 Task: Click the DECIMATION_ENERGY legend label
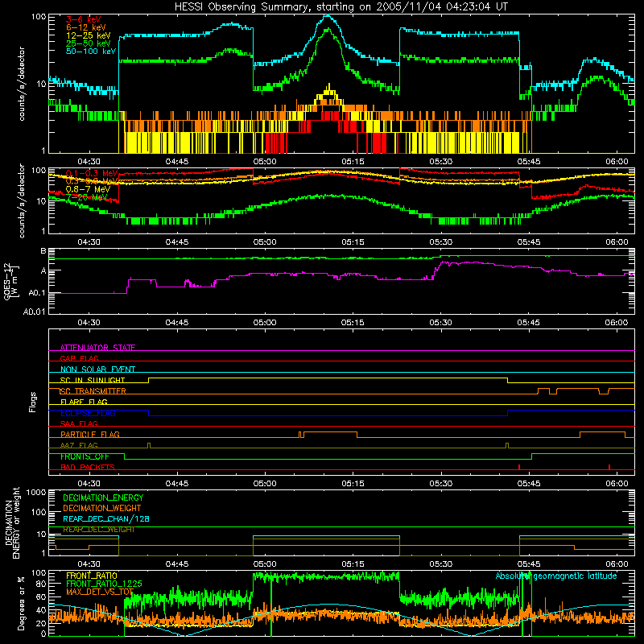click(103, 497)
